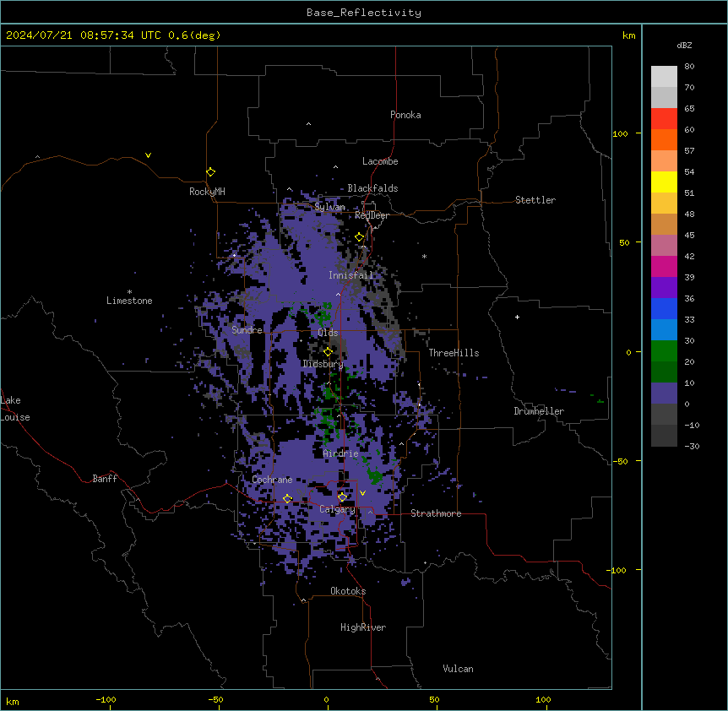Select the white caret marker northwest of Strathmore

402,444
